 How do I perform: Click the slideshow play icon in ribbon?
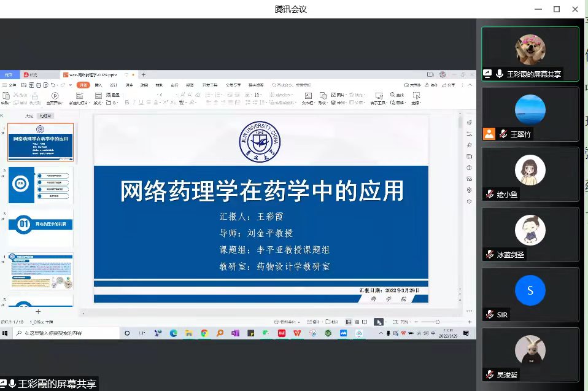(x=55, y=96)
